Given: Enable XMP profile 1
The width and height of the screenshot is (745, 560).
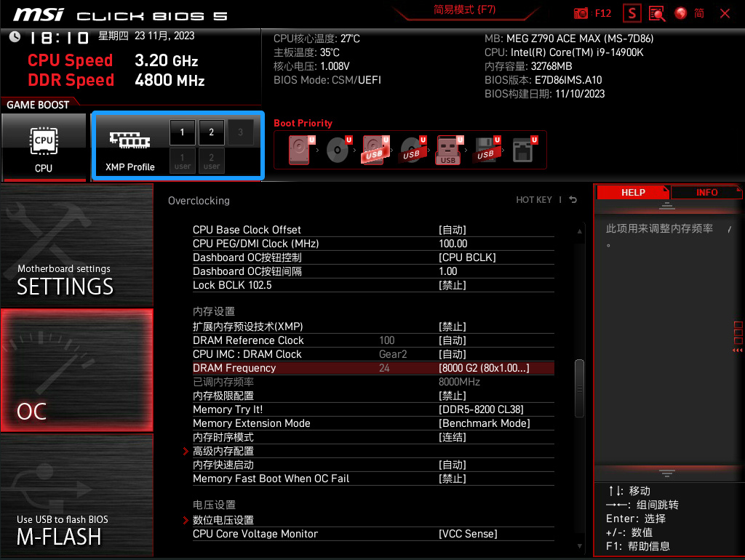Looking at the screenshot, I should pyautogui.click(x=182, y=132).
